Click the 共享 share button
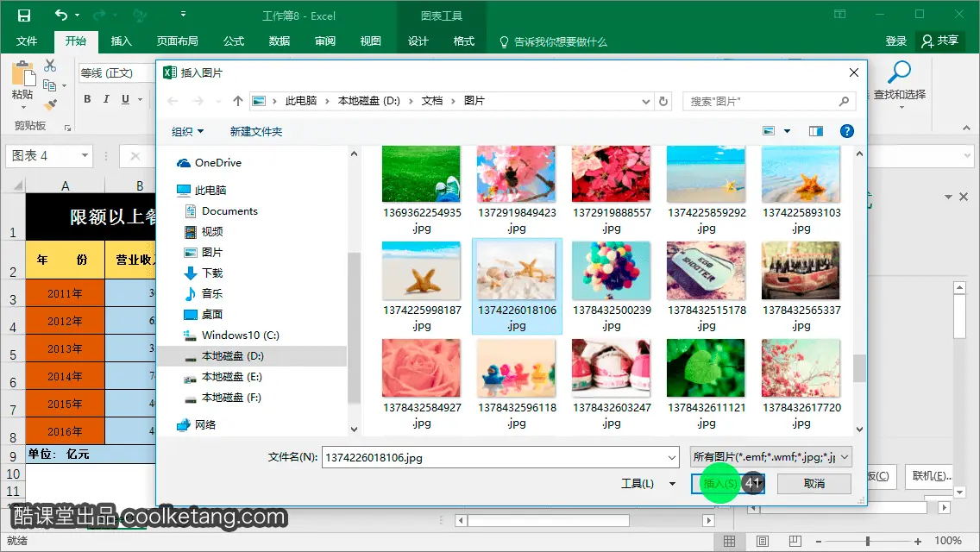The height and width of the screenshot is (552, 980). (940, 41)
